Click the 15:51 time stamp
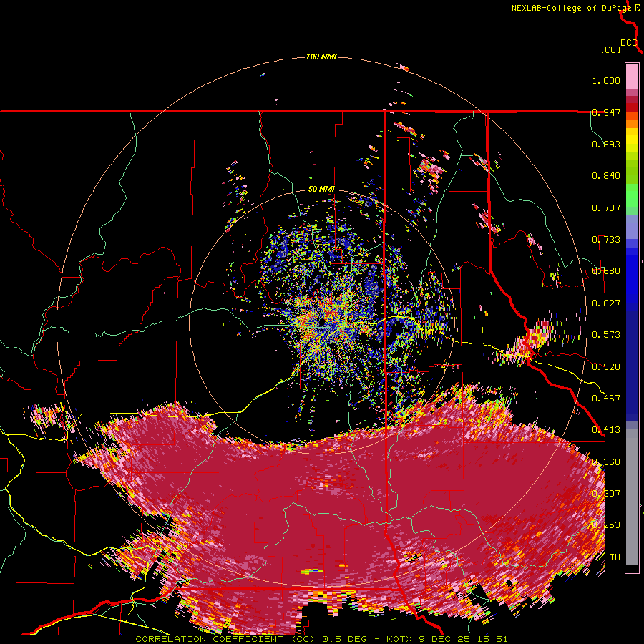 click(492, 639)
